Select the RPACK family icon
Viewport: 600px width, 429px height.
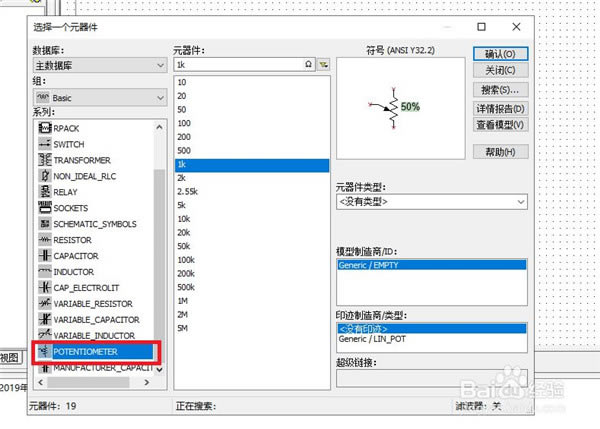[45, 128]
